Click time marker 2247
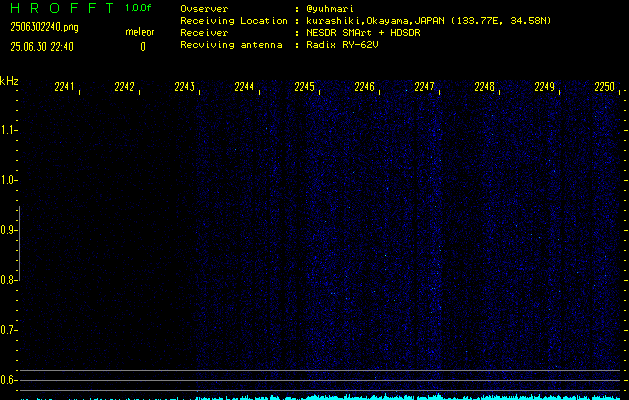Image resolution: width=629 pixels, height=400 pixels. coord(424,87)
